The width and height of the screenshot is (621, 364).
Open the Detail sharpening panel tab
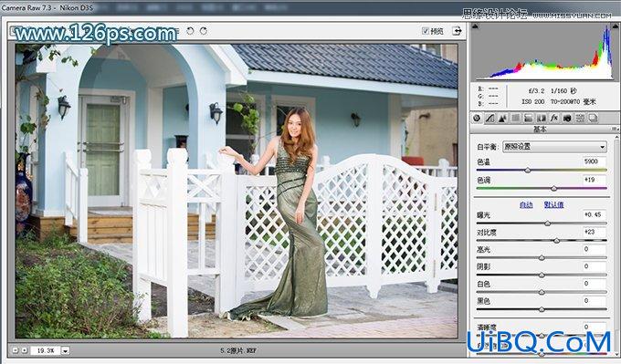tap(502, 118)
